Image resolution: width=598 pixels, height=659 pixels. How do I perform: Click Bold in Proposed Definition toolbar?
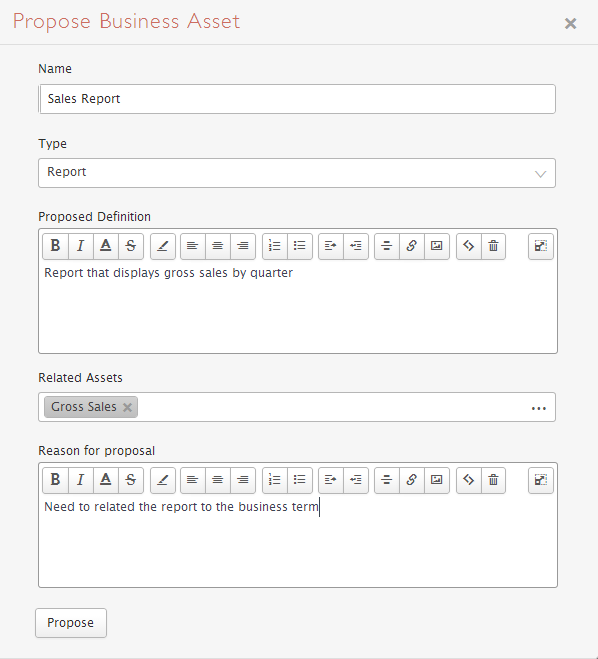(55, 246)
